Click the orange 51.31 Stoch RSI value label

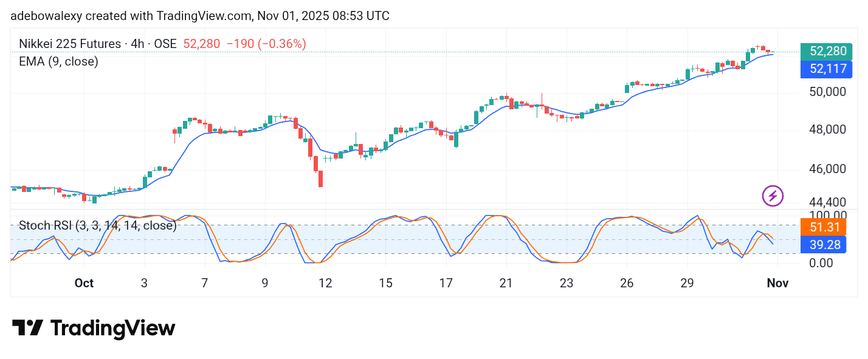[x=824, y=227]
